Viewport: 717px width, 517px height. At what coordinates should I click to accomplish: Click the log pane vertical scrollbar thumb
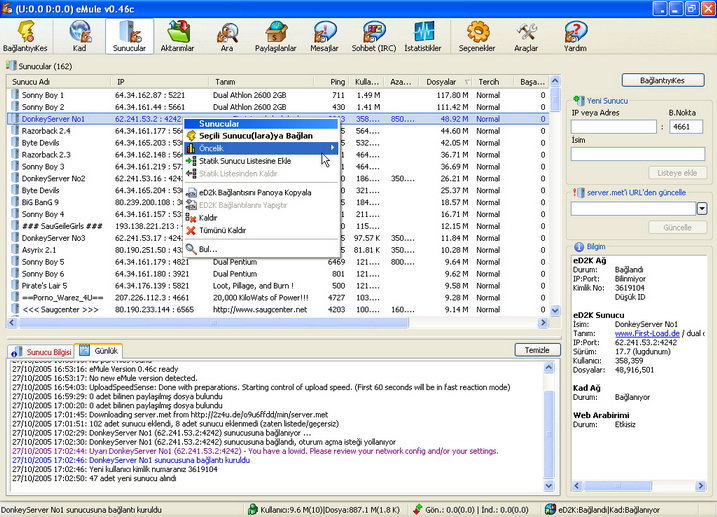coord(549,434)
